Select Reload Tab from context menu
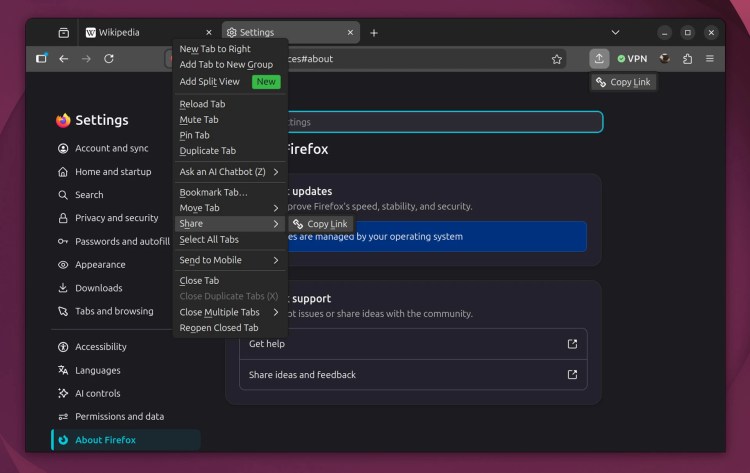Image resolution: width=750 pixels, height=473 pixels. coord(230,104)
